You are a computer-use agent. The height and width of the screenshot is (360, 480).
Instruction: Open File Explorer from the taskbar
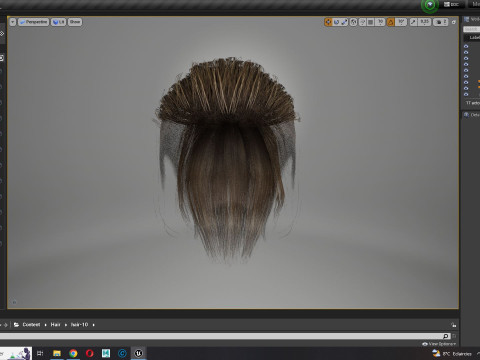click(57, 353)
